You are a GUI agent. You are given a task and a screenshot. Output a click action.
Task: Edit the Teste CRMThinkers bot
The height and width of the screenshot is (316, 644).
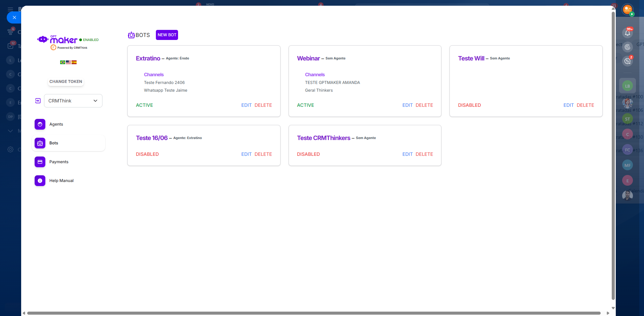[407, 154]
